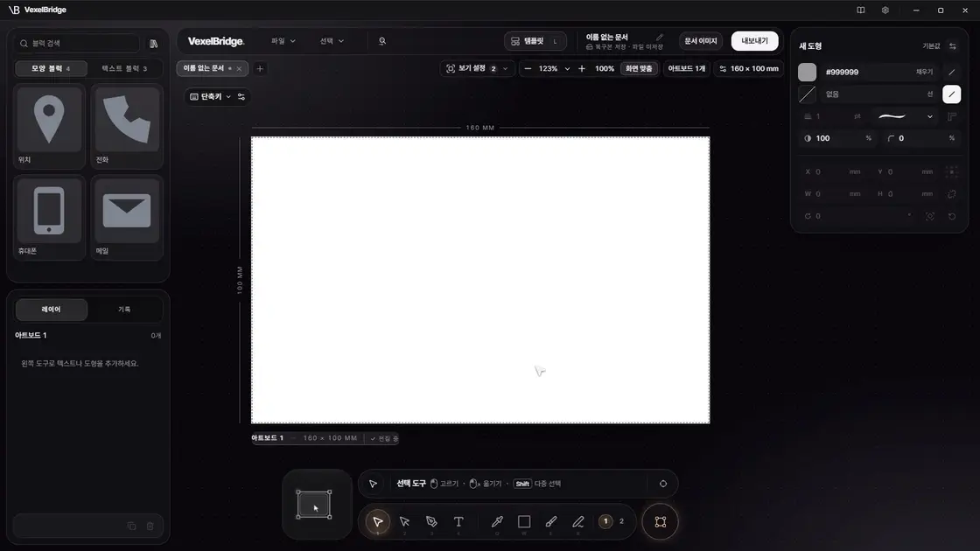Click the opacity 100 % field
980x551 pixels.
(837, 138)
